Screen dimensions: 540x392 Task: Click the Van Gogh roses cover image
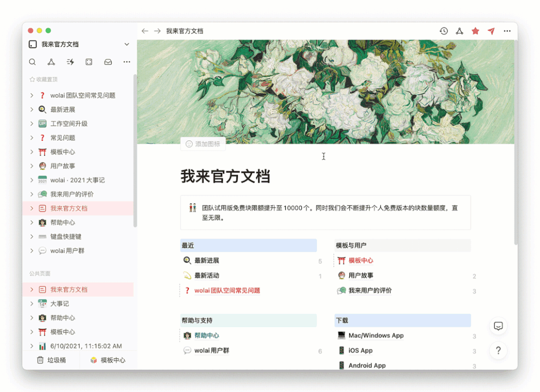325,92
